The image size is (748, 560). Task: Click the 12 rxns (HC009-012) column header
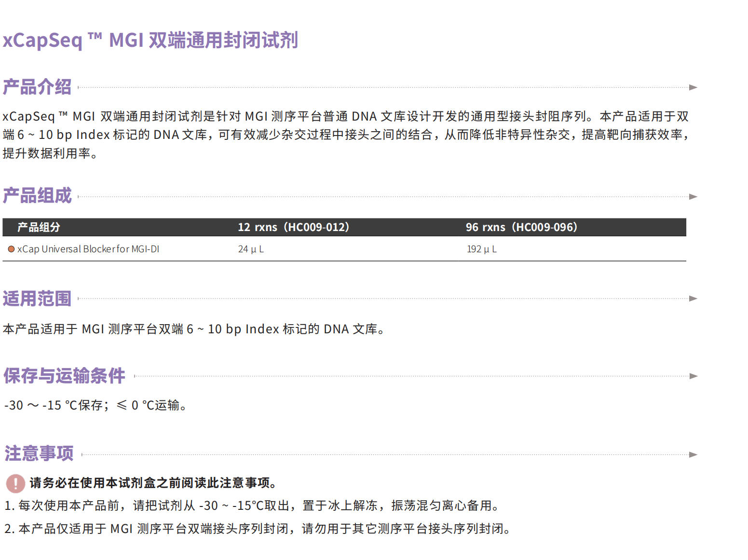point(293,227)
